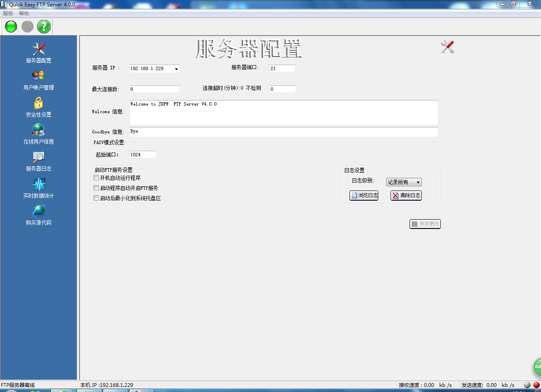This screenshot has width=541, height=392.
Task: Open 服务器日志 in the sidebar
Action: pos(38,161)
